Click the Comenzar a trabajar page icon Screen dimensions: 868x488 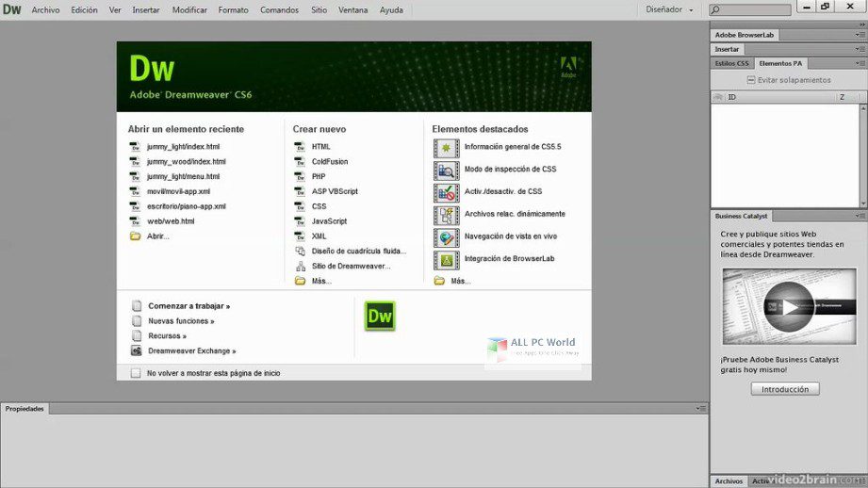pos(136,306)
